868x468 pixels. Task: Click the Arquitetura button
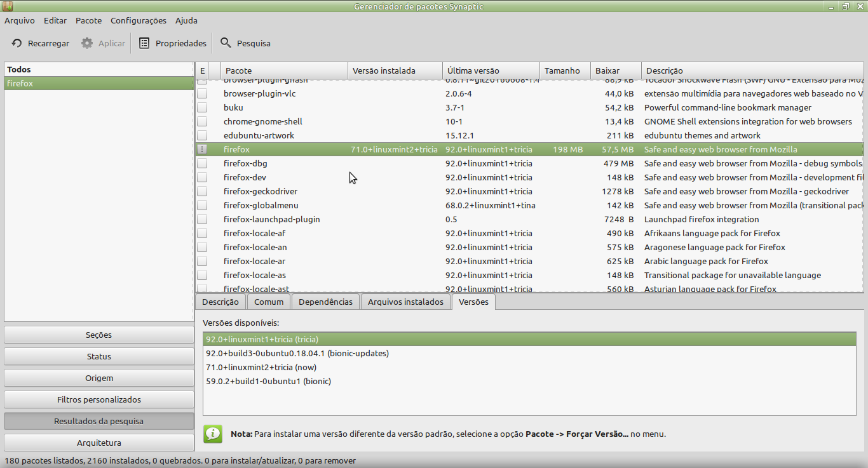click(x=99, y=443)
